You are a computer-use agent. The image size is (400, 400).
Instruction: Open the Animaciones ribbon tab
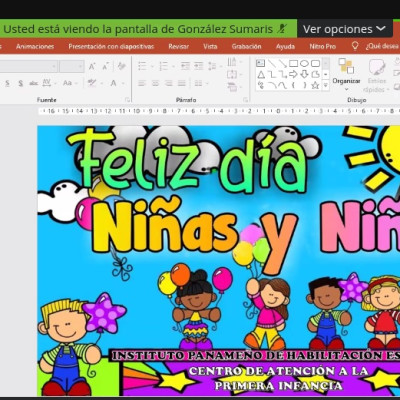pos(35,46)
